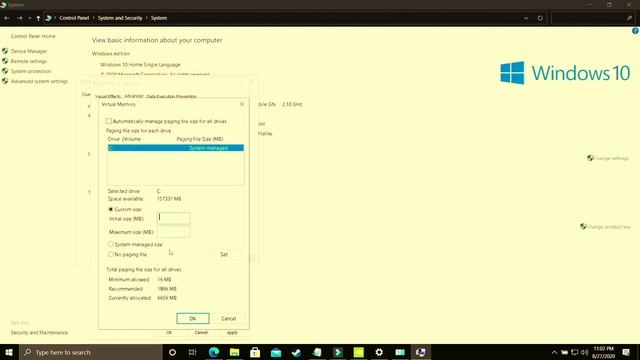The image size is (640, 360).
Task: Click the taskbar search box
Action: [x=91, y=352]
